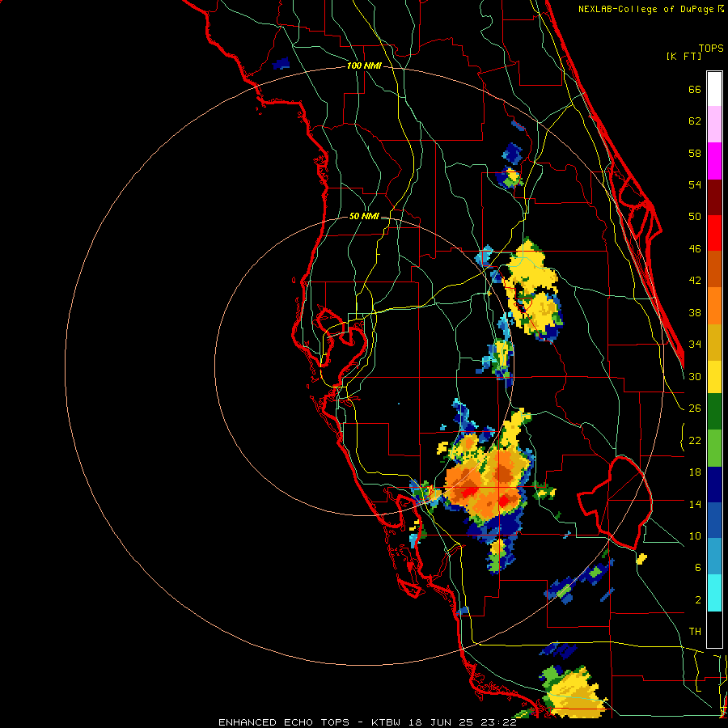Click the navy legend band near 18
This screenshot has width=728, height=728.
click(714, 485)
